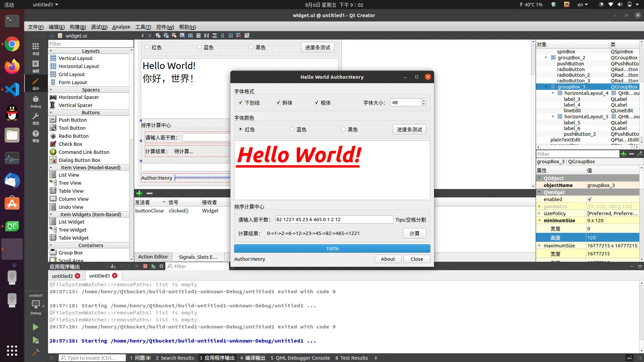Open the Help mode icon
This screenshot has height=362, width=644.
click(36, 136)
